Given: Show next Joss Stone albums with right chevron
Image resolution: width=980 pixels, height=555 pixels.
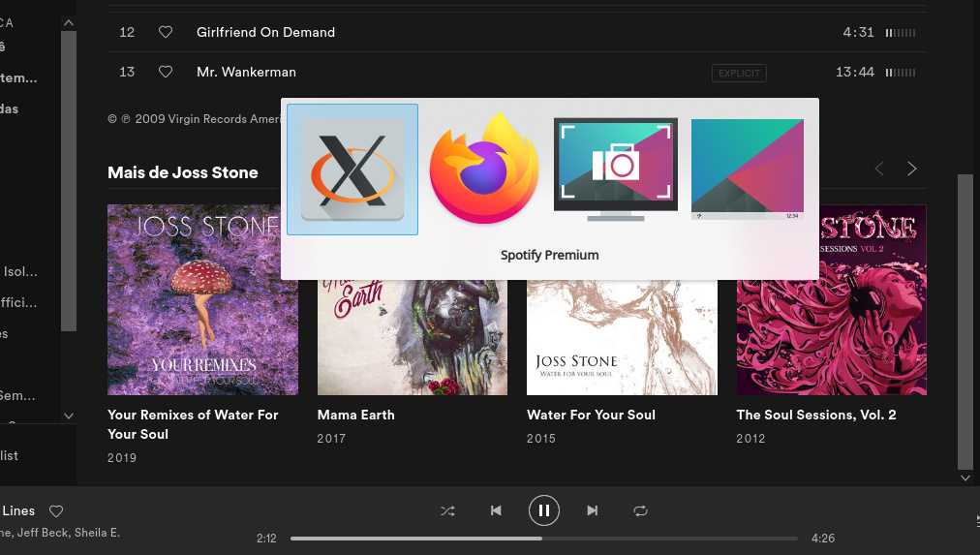Looking at the screenshot, I should (912, 169).
